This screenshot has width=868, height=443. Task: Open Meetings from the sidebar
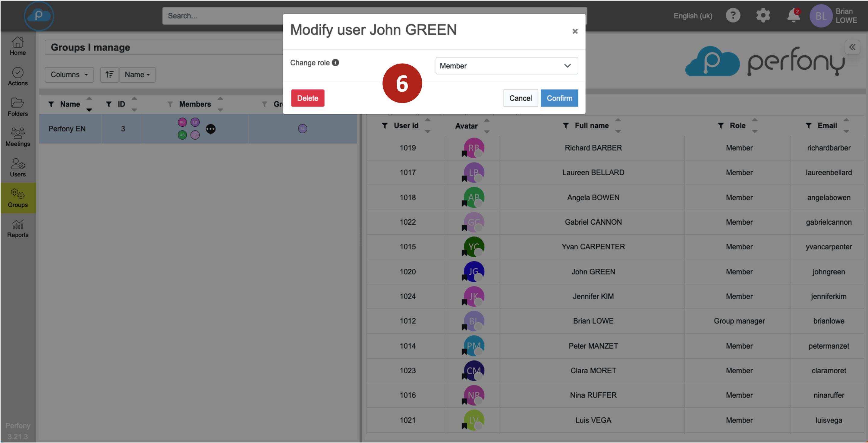(17, 137)
